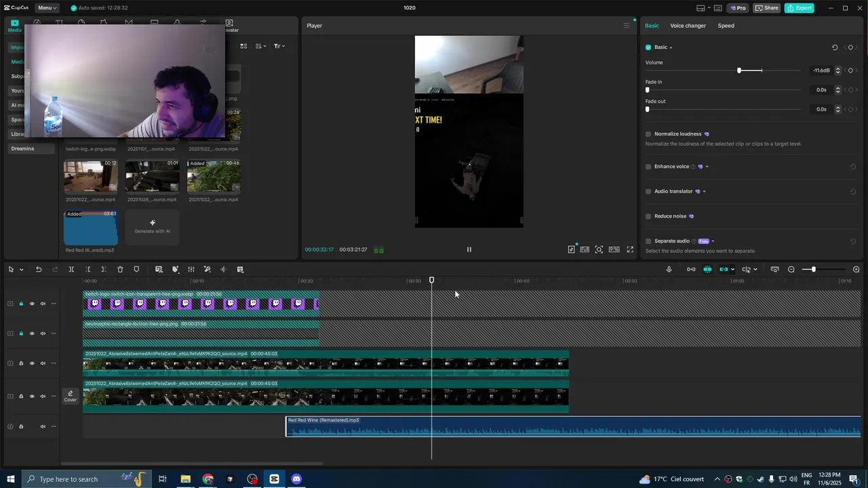This screenshot has width=868, height=488.
Task: Click the Export button
Action: (x=799, y=8)
